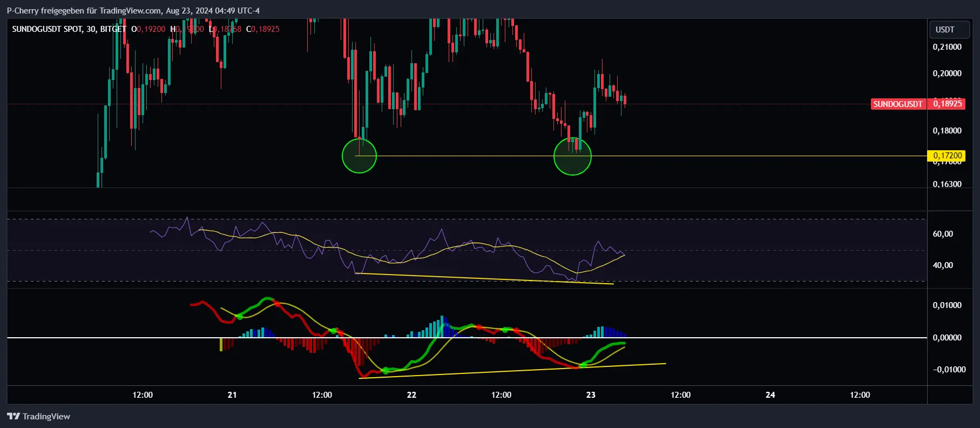Click the SUNDOGUSDT red price label

click(898, 104)
